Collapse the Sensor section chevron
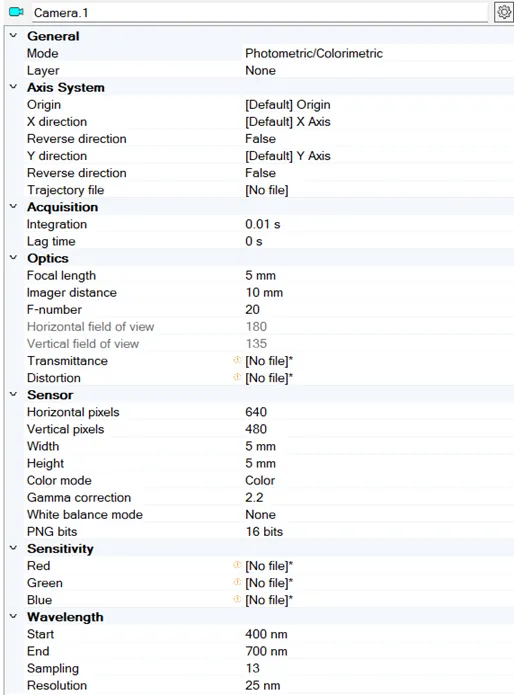This screenshot has height=695, width=514. 13,394
